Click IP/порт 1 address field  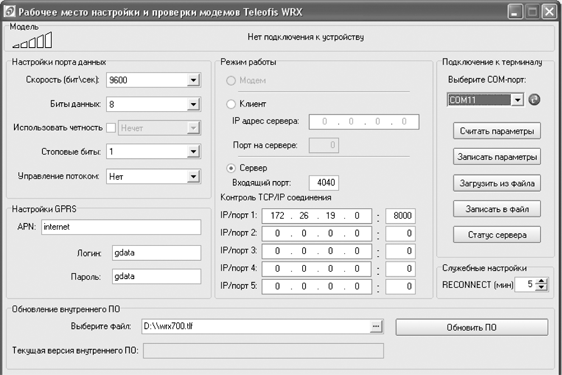click(317, 216)
